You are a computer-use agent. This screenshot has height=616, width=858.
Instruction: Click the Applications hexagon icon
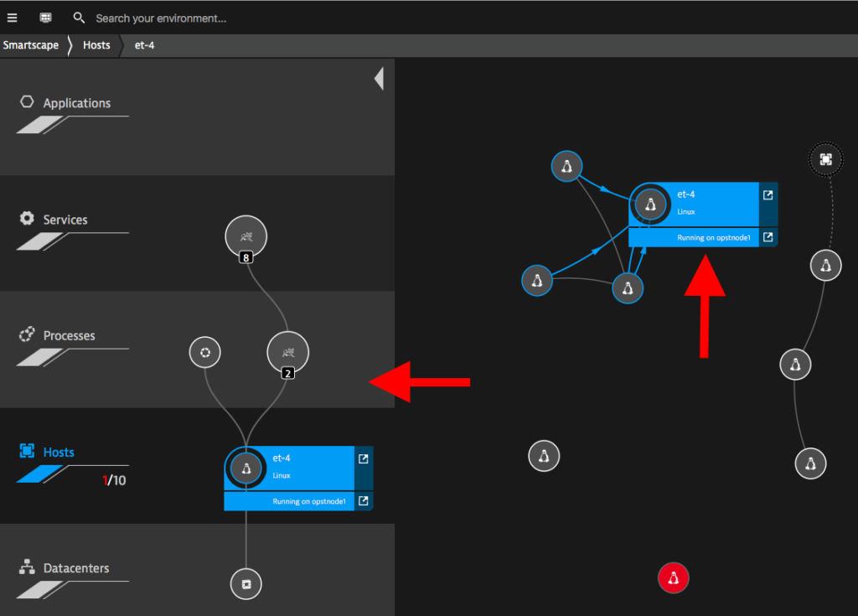[x=27, y=102]
